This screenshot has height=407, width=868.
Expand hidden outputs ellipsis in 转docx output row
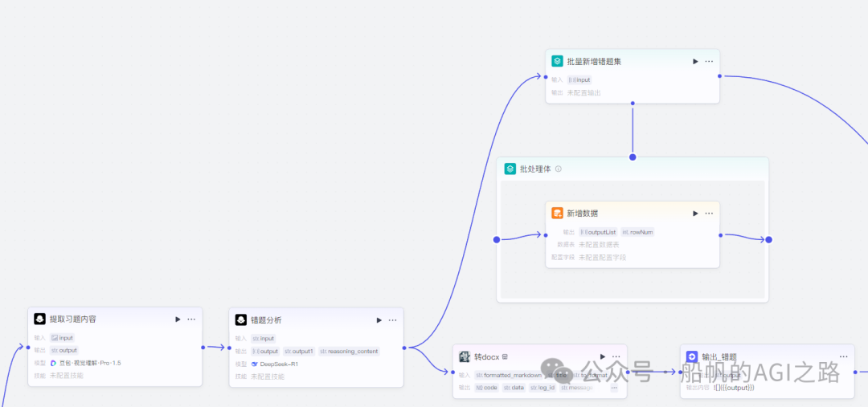614,388
